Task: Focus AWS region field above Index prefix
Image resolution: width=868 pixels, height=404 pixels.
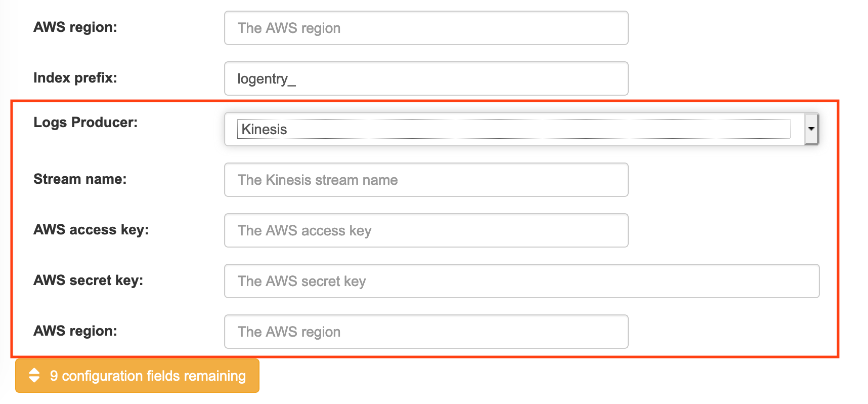Action: 426,28
